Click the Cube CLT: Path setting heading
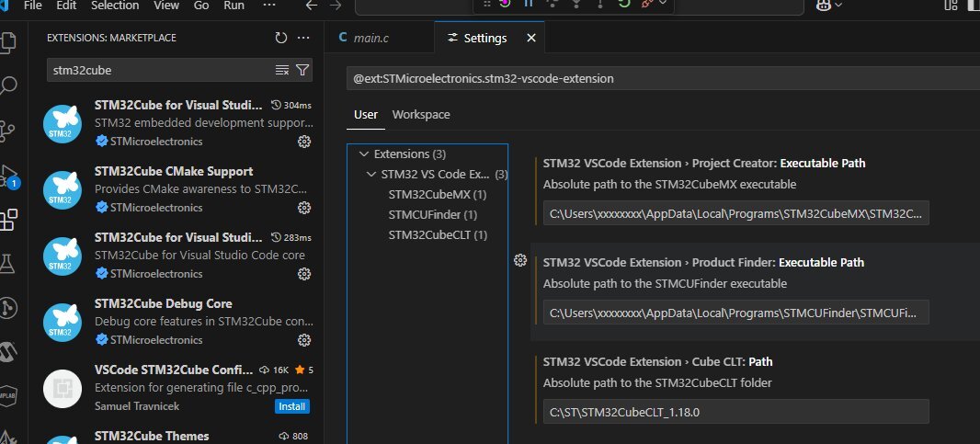The height and width of the screenshot is (444, 980). [x=657, y=362]
